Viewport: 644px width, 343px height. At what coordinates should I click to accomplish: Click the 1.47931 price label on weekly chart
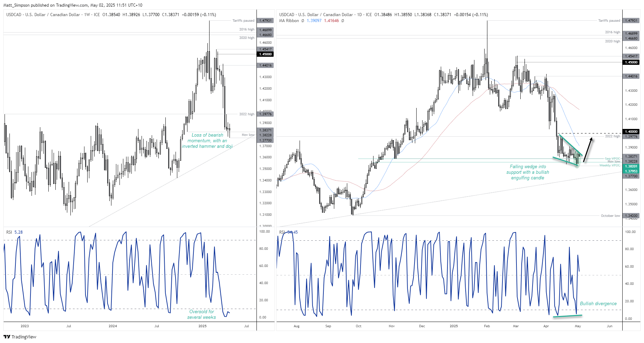click(x=265, y=21)
